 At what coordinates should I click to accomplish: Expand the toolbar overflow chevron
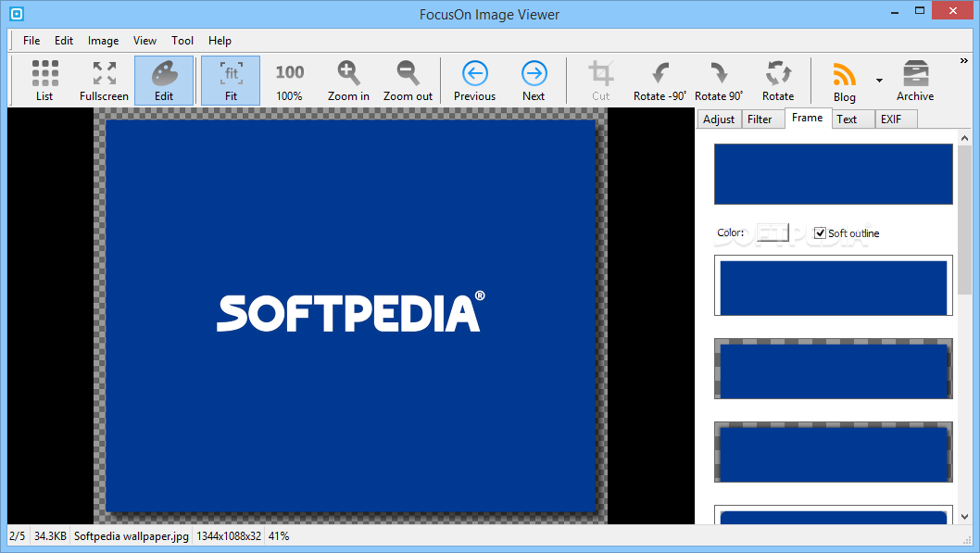(x=963, y=60)
